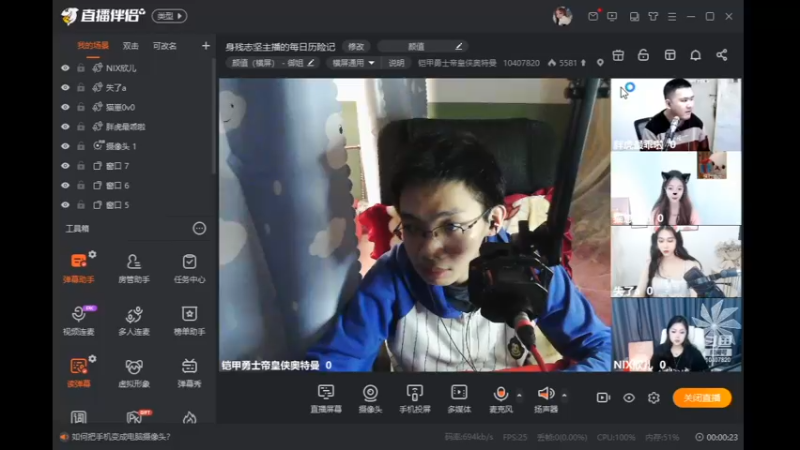This screenshot has height=450, width=800.
Task: Open the notification bell icon
Action: [695, 55]
